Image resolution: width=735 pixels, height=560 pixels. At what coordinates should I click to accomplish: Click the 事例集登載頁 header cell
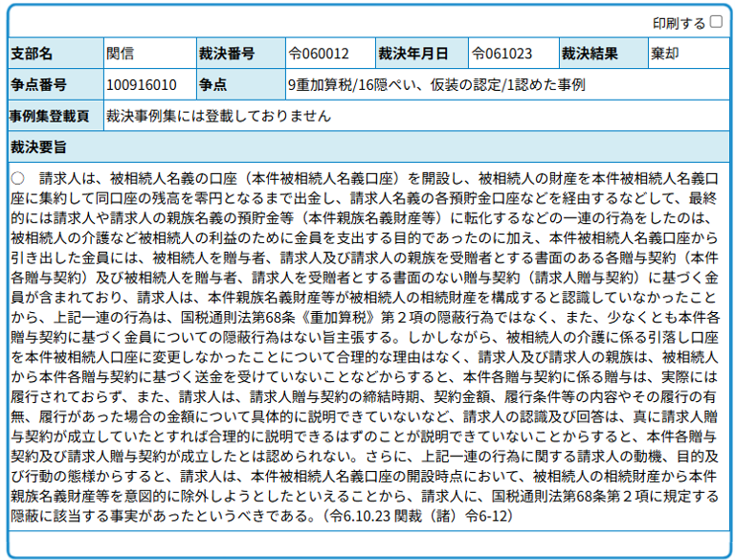point(56,116)
